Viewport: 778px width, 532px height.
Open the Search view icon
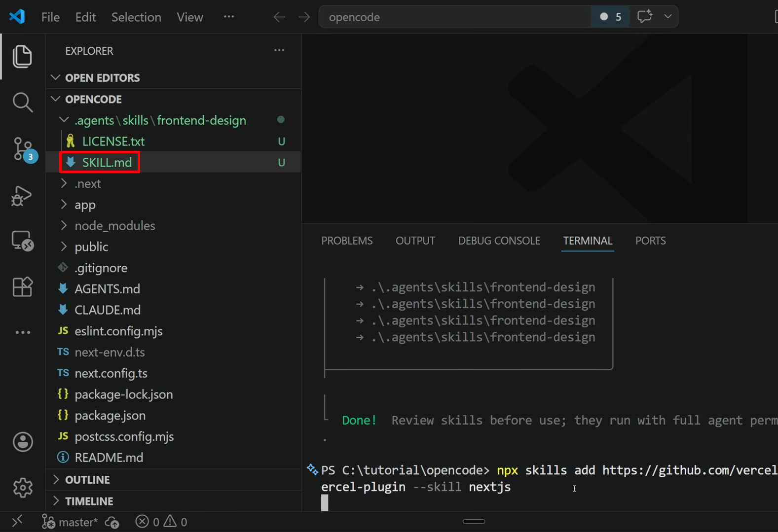[22, 102]
